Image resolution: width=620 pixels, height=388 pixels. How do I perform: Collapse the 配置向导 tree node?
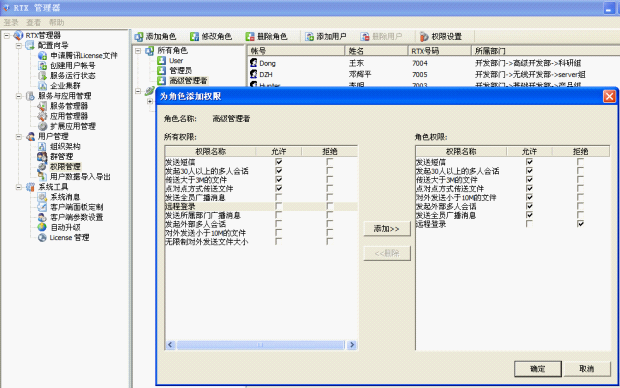[19, 45]
